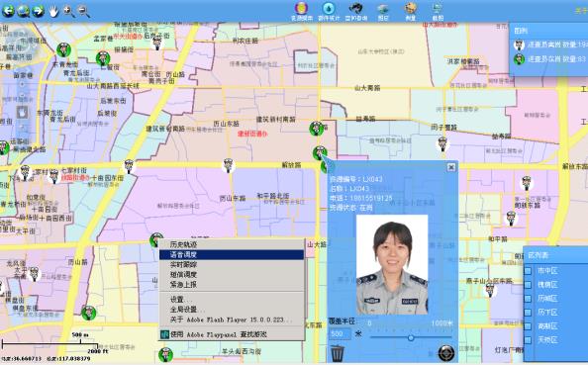The width and height of the screenshot is (588, 365).
Task: Select the hand pan tool
Action: tap(53, 11)
